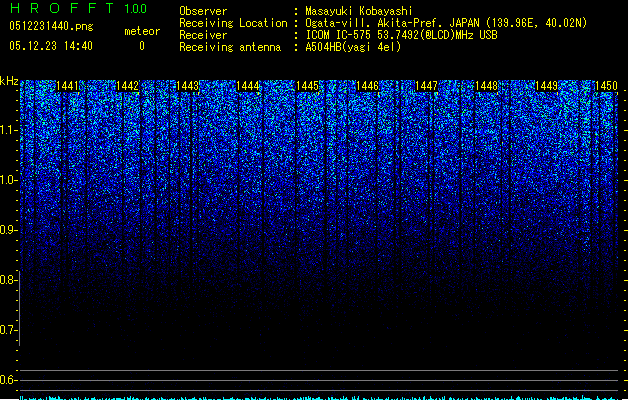The image size is (629, 400).
Task: Click the Receiving antenna label
Action: [x=230, y=47]
